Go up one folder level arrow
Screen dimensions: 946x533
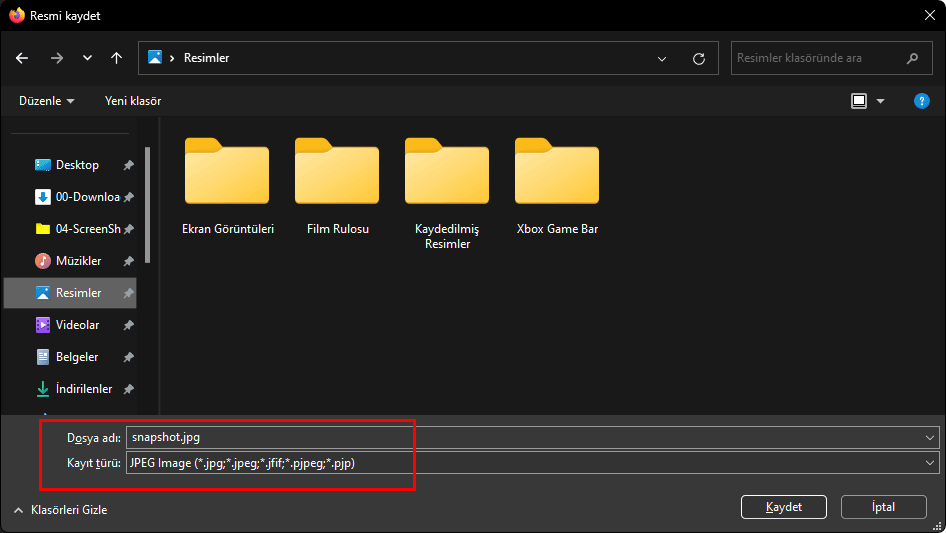pyautogui.click(x=116, y=58)
